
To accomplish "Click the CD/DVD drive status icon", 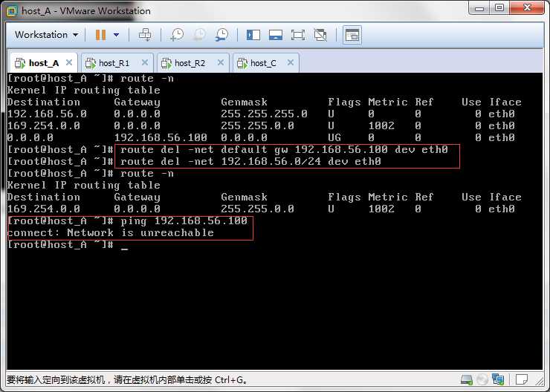I will [x=482, y=379].
